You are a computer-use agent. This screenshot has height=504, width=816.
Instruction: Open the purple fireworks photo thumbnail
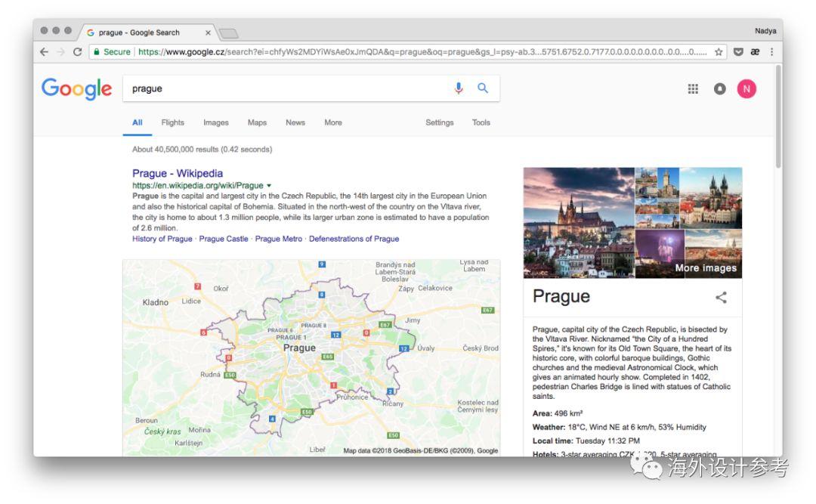click(660, 254)
